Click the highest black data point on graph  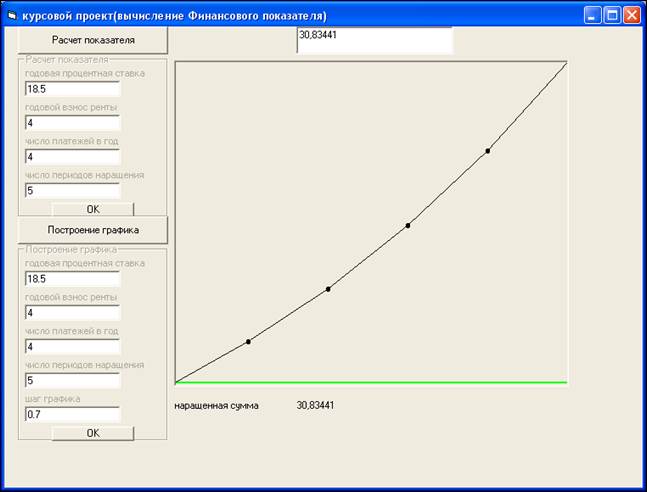click(488, 151)
